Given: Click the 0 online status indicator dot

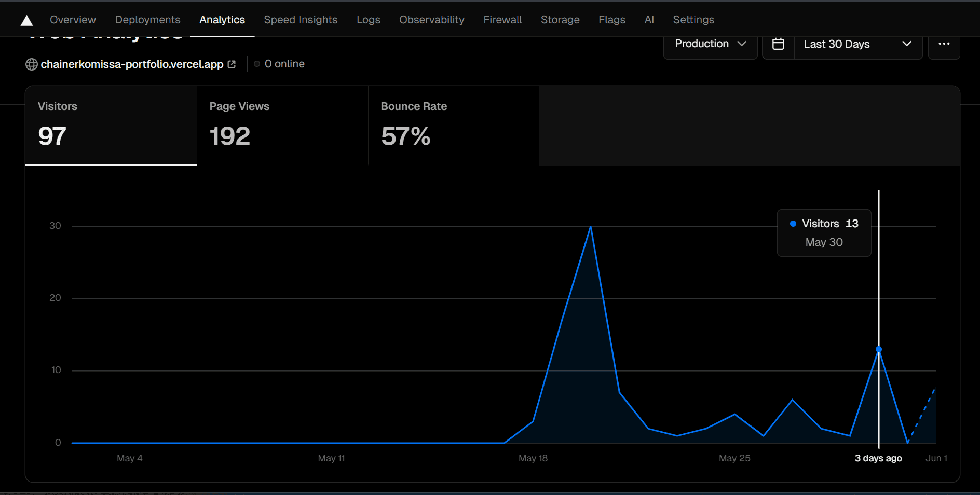Looking at the screenshot, I should click(257, 64).
